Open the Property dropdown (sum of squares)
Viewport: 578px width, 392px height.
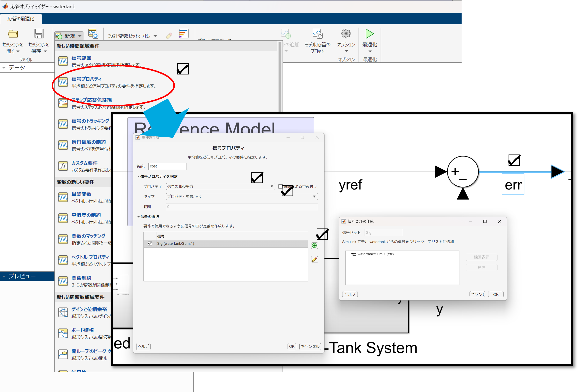(x=220, y=186)
